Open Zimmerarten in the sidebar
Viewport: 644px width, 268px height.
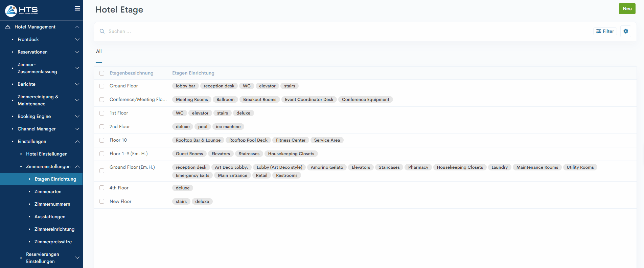pyautogui.click(x=48, y=192)
